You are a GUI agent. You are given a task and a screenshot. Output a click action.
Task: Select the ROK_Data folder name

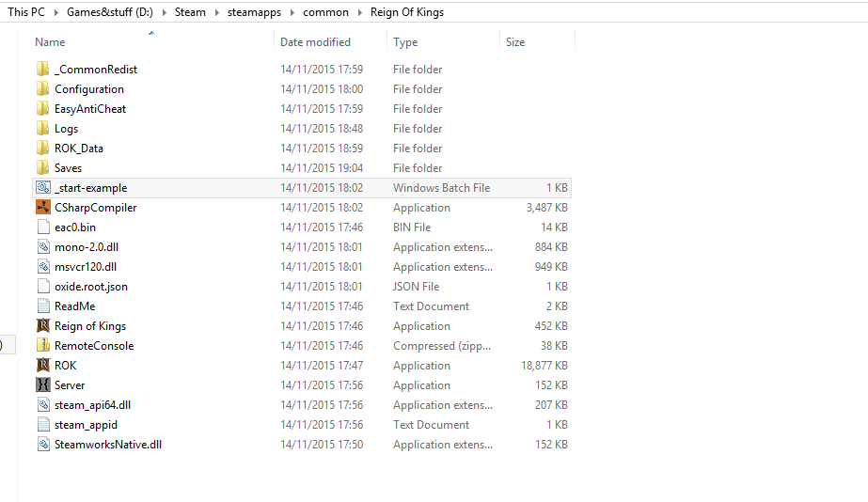coord(79,149)
